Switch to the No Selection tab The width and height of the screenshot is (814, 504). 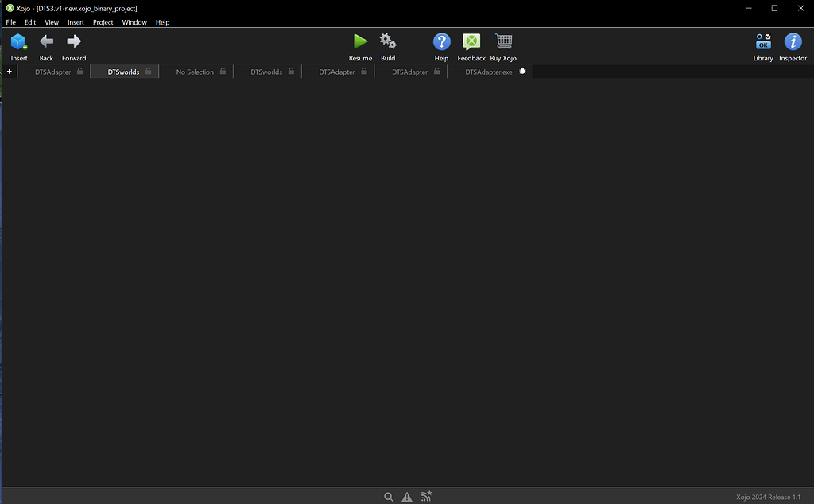coord(196,71)
